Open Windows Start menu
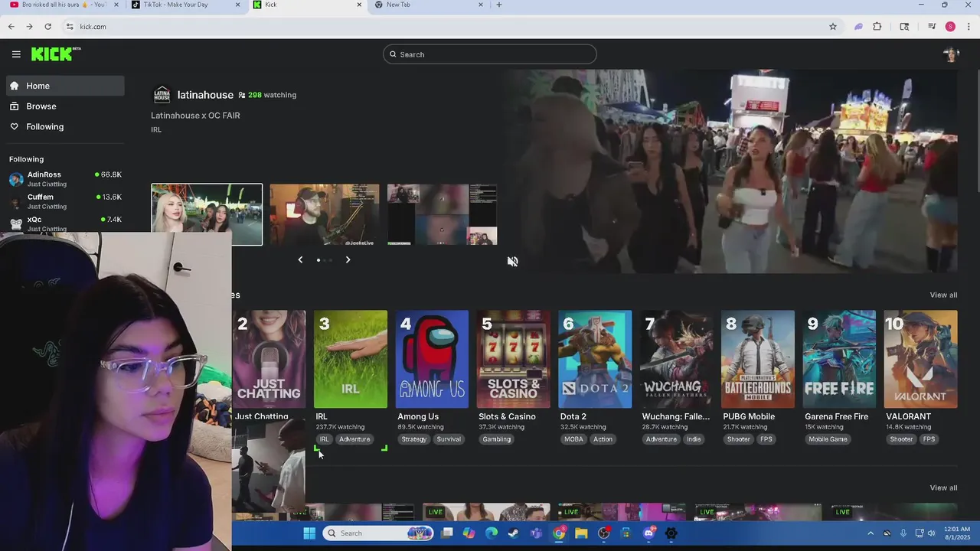The height and width of the screenshot is (551, 980). (309, 533)
